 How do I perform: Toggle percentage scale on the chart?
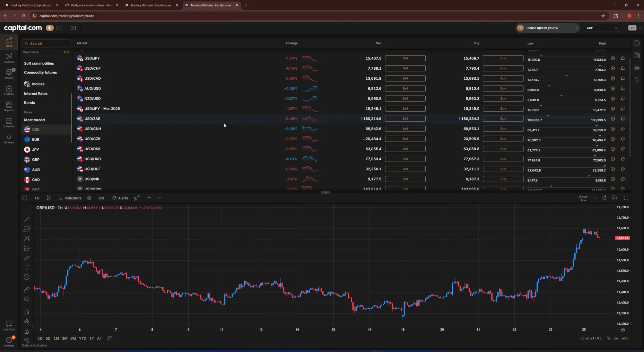coord(609,338)
